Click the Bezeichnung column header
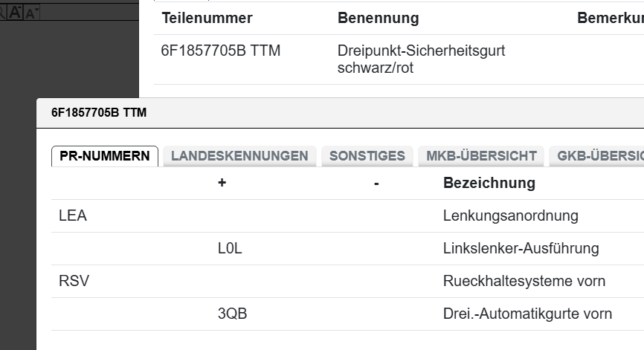The image size is (644, 350). coord(489,183)
